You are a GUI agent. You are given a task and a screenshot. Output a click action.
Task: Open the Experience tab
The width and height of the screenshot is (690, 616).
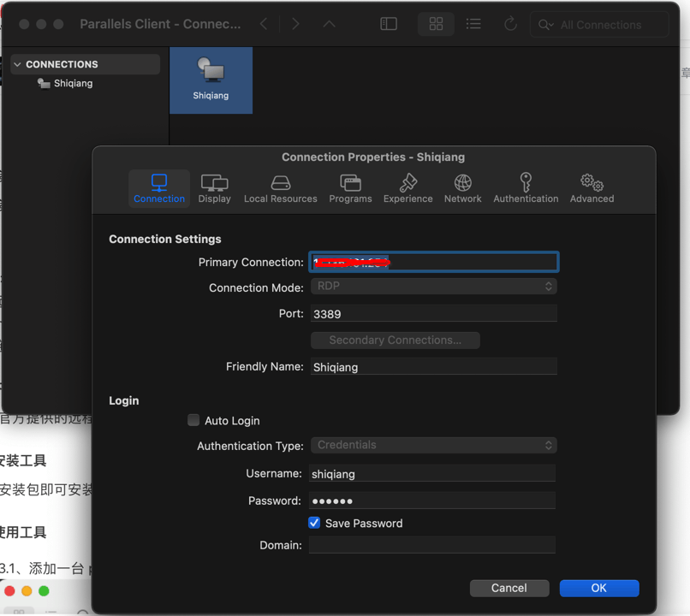[x=408, y=189]
